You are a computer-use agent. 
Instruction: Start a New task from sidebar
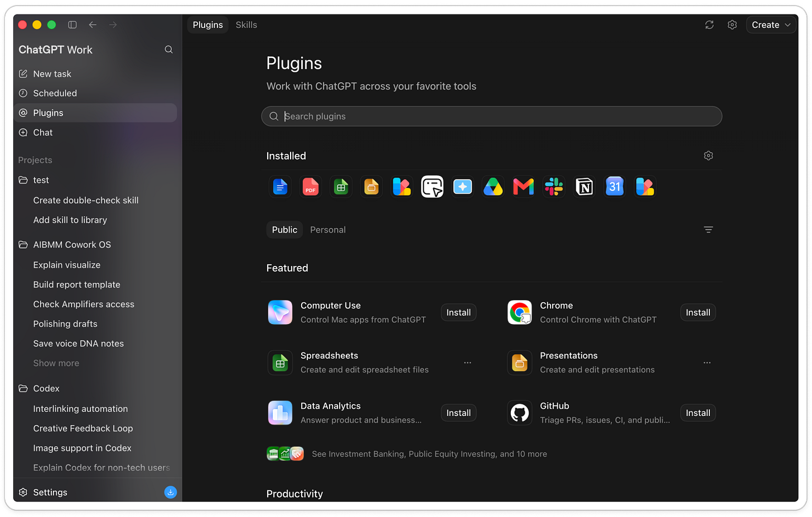[x=95, y=74]
